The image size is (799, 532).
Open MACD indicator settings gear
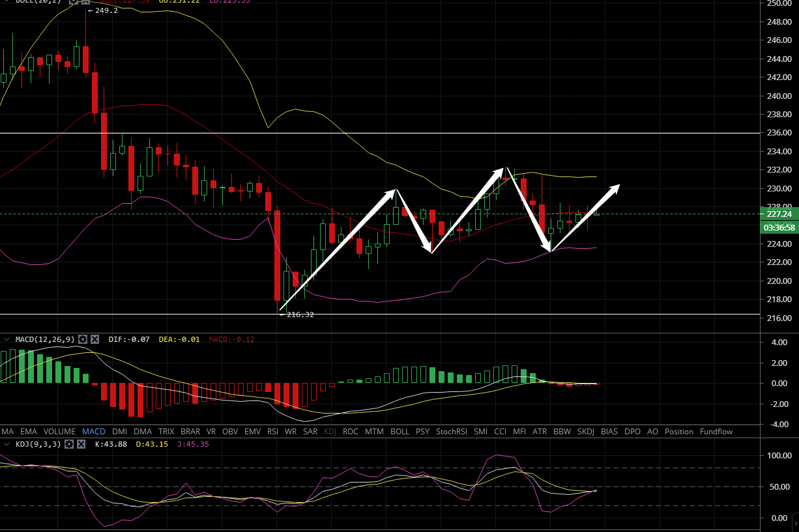pyautogui.click(x=83, y=339)
